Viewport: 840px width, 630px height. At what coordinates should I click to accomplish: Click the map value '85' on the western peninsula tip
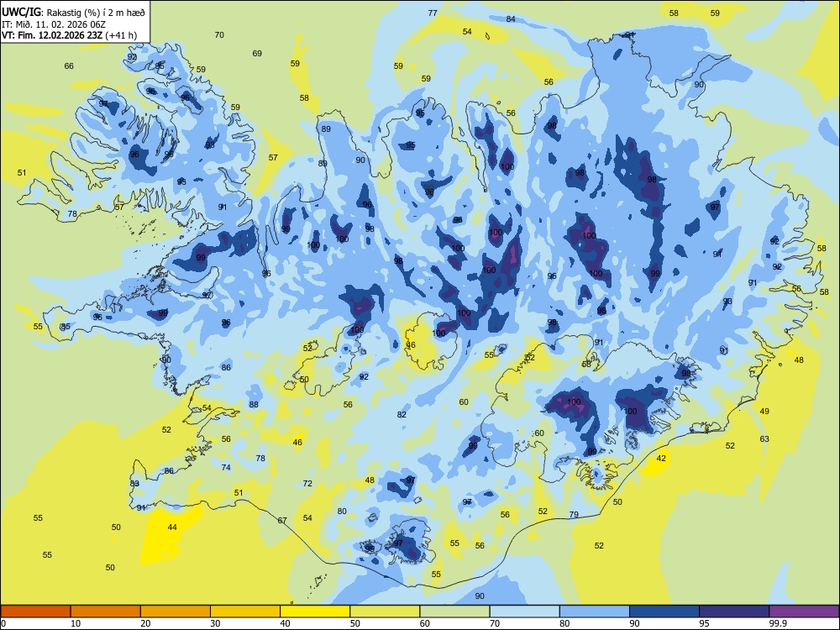(x=66, y=326)
